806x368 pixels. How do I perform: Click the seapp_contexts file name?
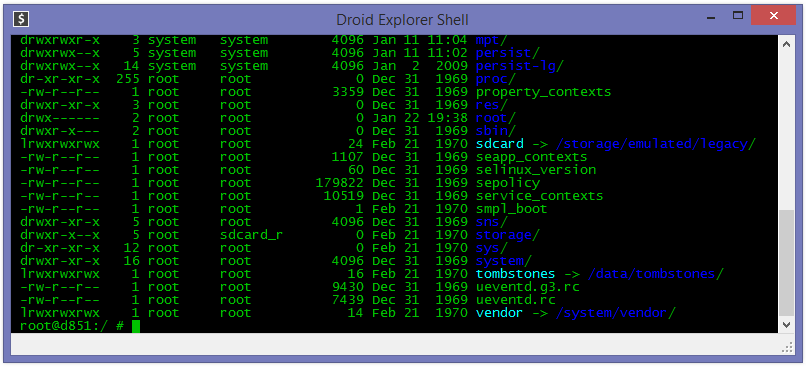(532, 157)
